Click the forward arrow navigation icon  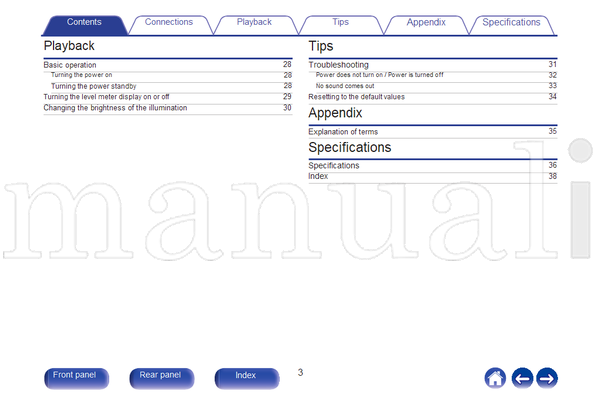click(x=547, y=378)
